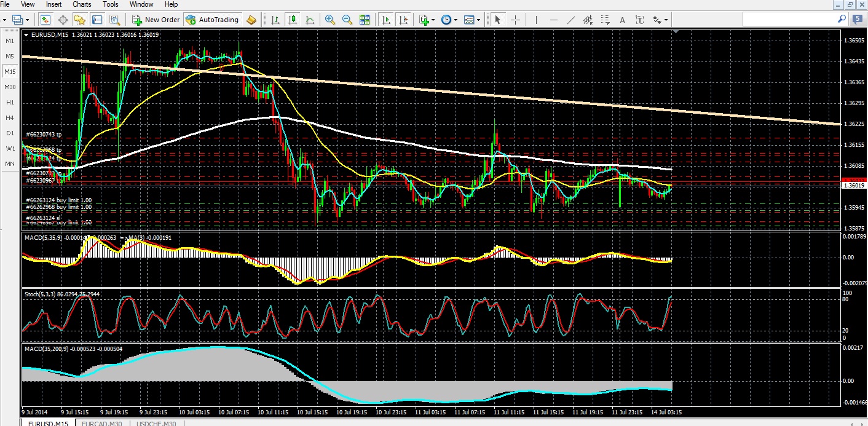Click into the search input box

click(x=789, y=19)
